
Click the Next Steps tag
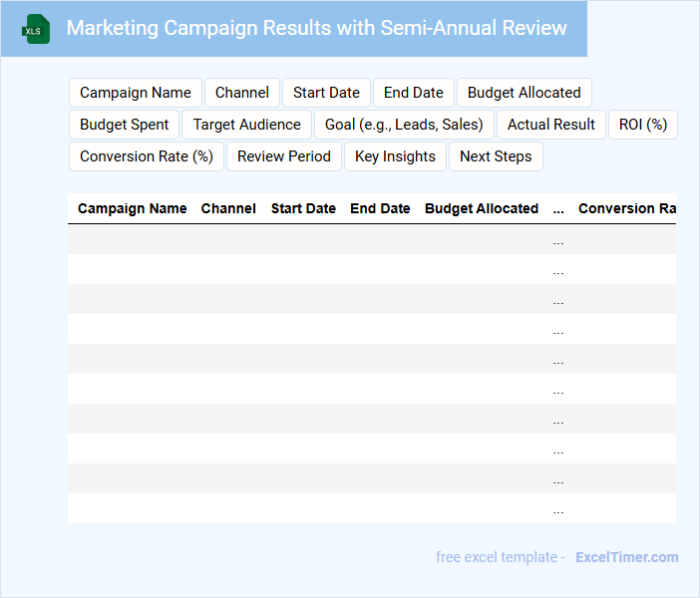pyautogui.click(x=496, y=156)
